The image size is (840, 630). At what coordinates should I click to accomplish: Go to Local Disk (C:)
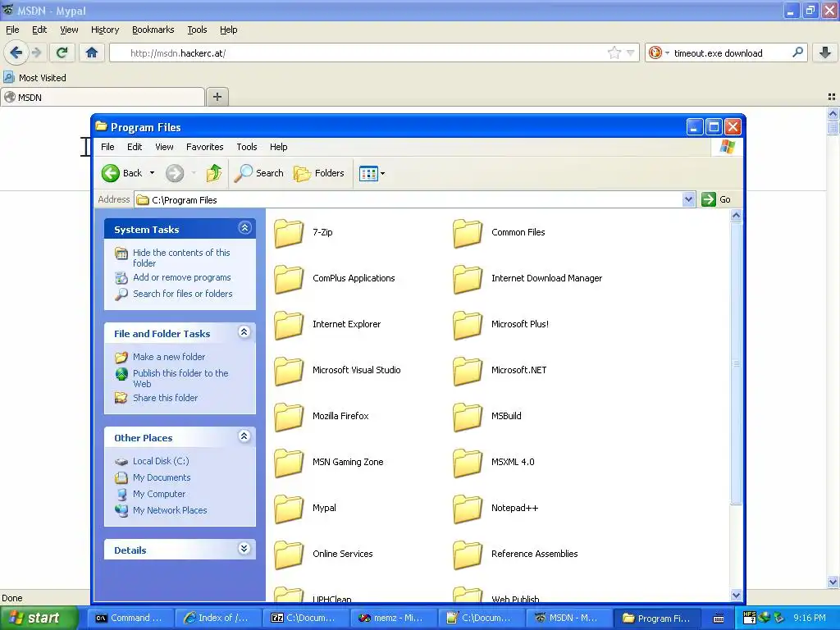(161, 461)
